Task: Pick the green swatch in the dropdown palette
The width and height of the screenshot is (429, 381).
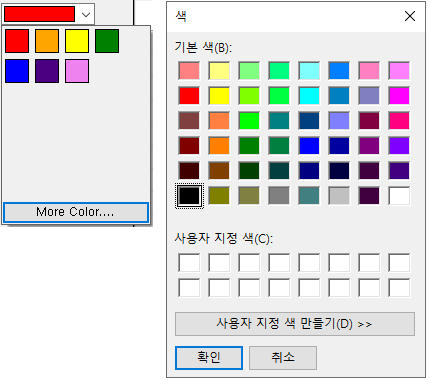Action: 107,41
